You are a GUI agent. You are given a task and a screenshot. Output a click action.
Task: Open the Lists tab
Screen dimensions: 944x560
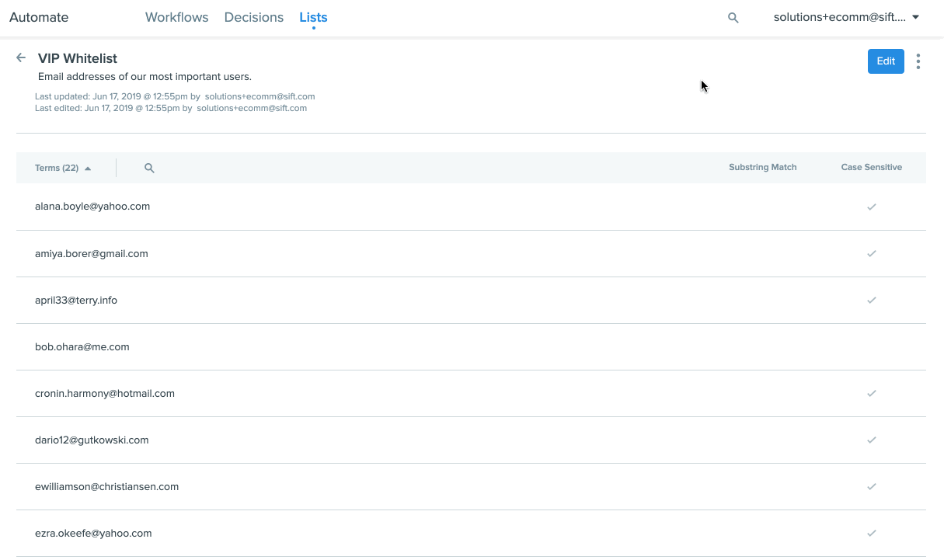point(313,17)
